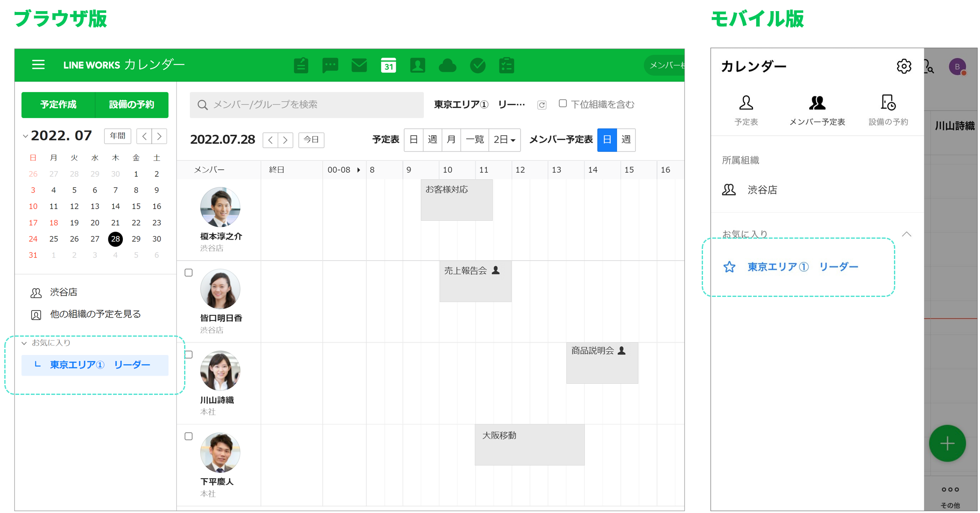This screenshot has width=980, height=513.
Task: Open the 2日 view dropdown
Action: pyautogui.click(x=504, y=139)
